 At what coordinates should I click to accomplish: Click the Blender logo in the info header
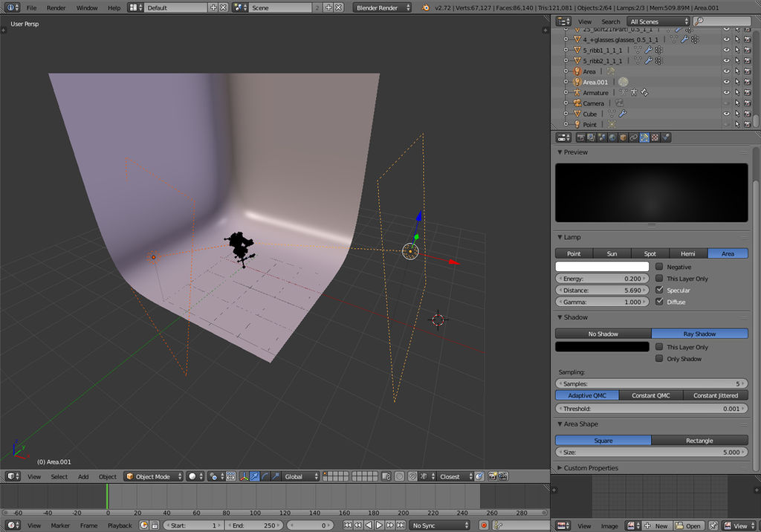coord(426,7)
